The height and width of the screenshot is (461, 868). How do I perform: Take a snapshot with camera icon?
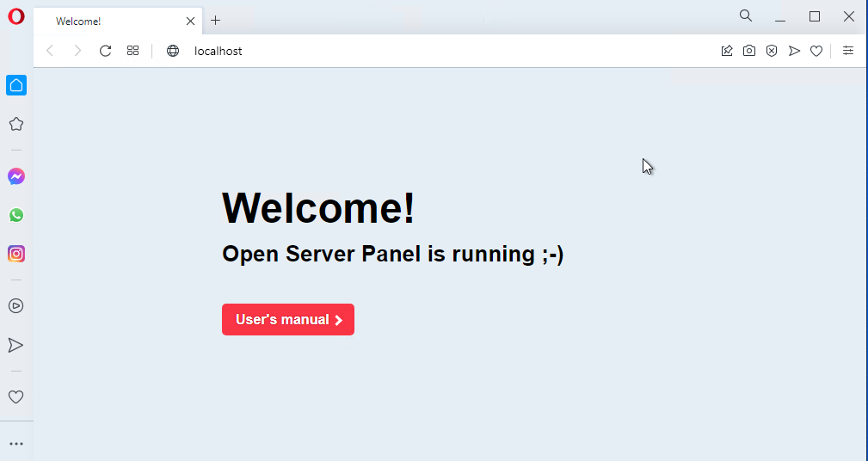749,51
